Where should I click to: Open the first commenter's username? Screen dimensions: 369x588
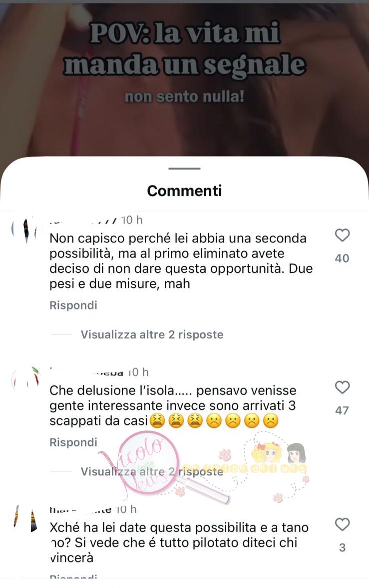83,220
